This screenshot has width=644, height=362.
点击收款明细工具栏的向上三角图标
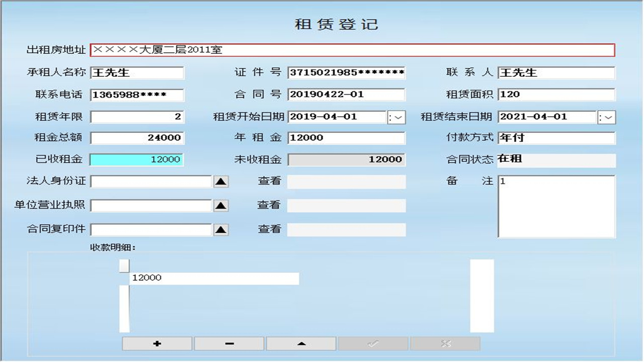point(300,343)
